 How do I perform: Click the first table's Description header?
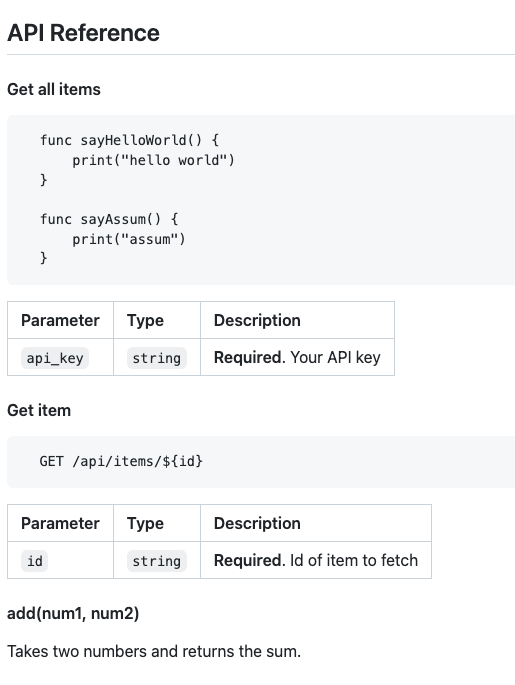(x=257, y=320)
